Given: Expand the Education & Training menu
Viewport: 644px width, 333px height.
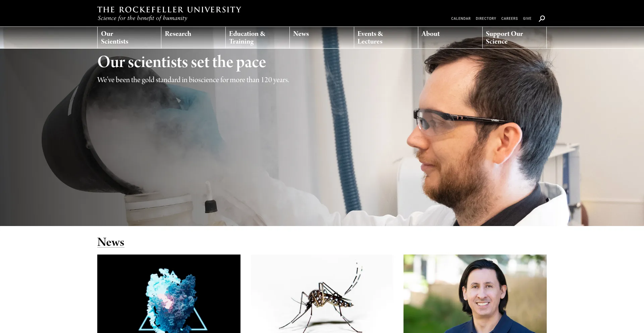Looking at the screenshot, I should click(x=257, y=38).
